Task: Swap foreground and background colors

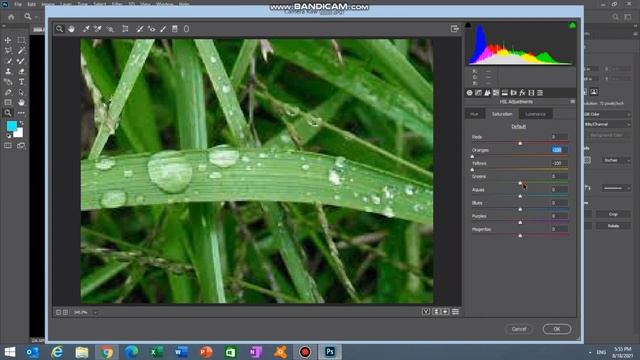Action: click(x=21, y=123)
